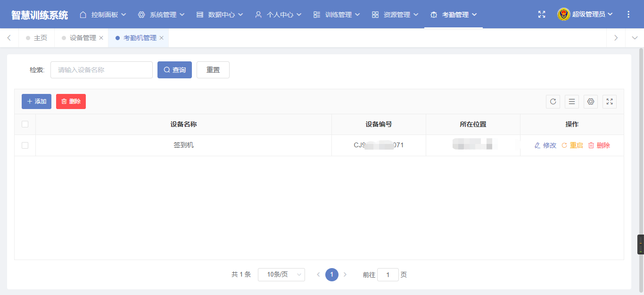This screenshot has height=295, width=644.
Task: Focus the 请输入设备名称 search field
Action: coord(101,70)
